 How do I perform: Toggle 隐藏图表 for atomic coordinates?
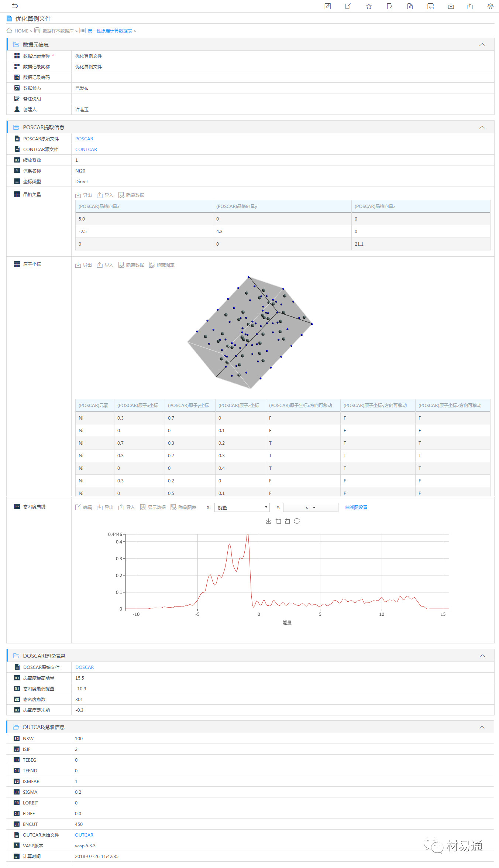(162, 265)
